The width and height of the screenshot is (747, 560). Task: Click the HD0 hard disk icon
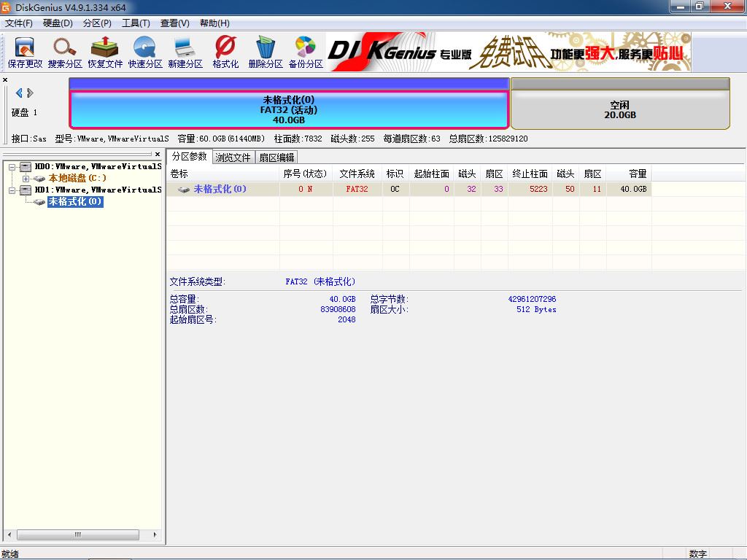26,167
